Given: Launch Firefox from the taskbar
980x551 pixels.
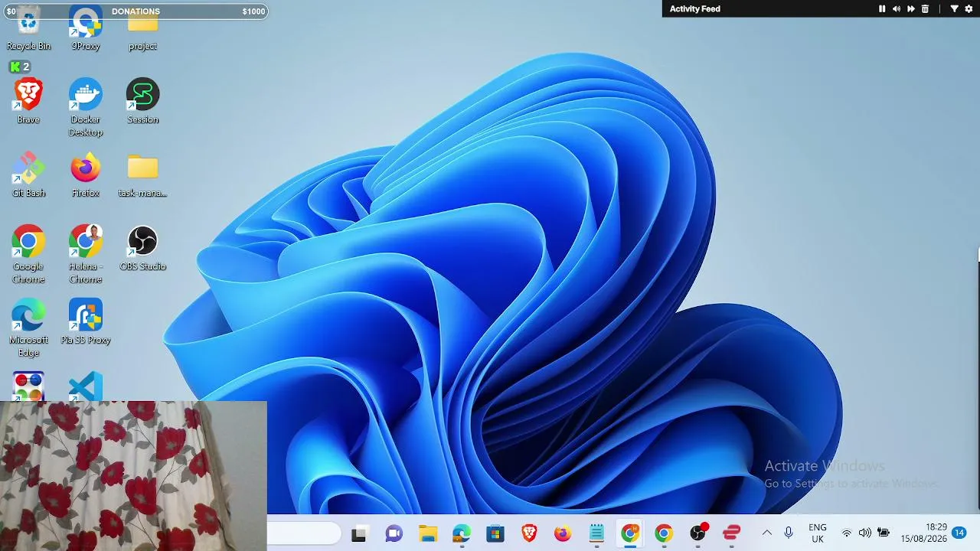Looking at the screenshot, I should (x=563, y=533).
